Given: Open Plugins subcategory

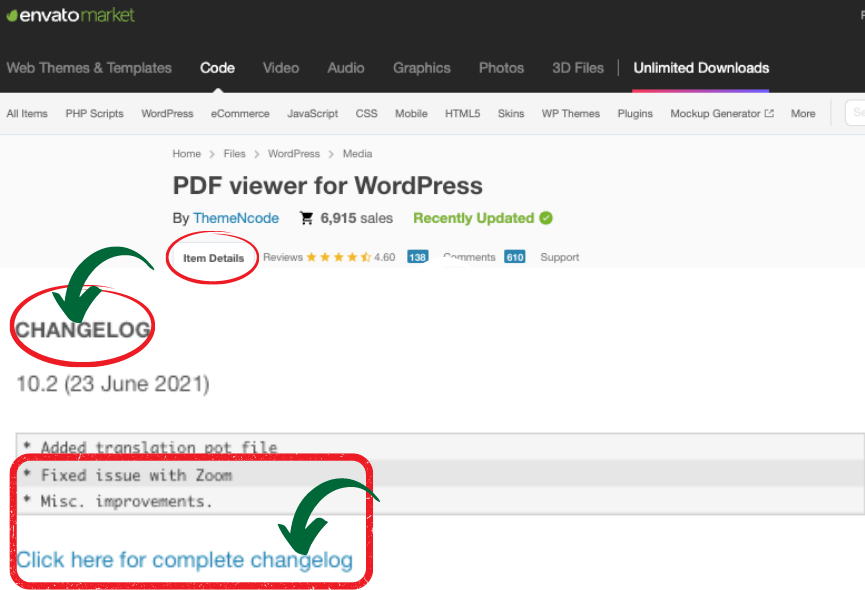Looking at the screenshot, I should 635,114.
